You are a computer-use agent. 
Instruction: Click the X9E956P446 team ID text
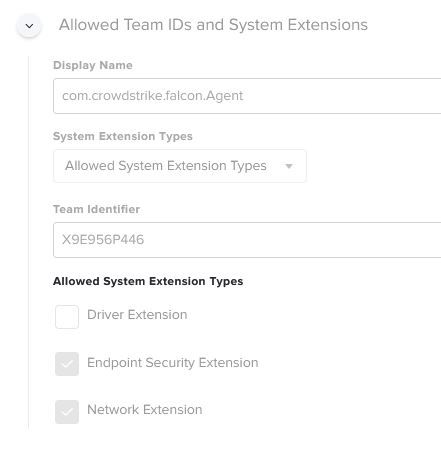(x=103, y=240)
